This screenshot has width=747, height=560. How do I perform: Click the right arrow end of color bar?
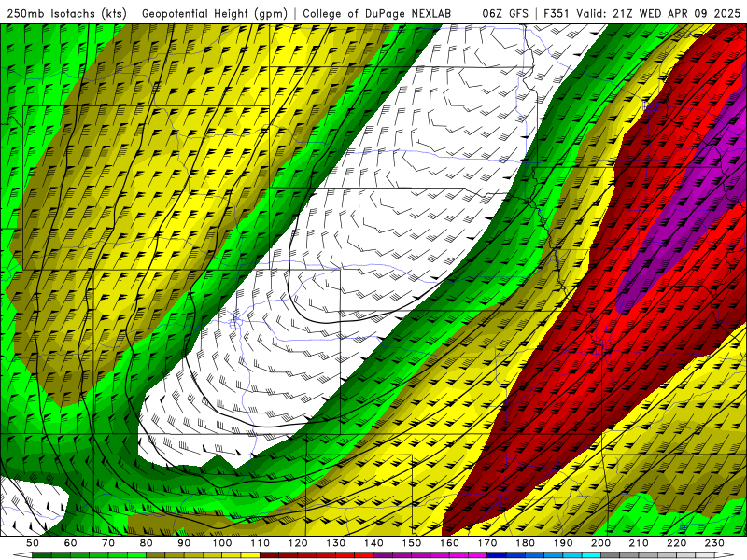[725, 555]
